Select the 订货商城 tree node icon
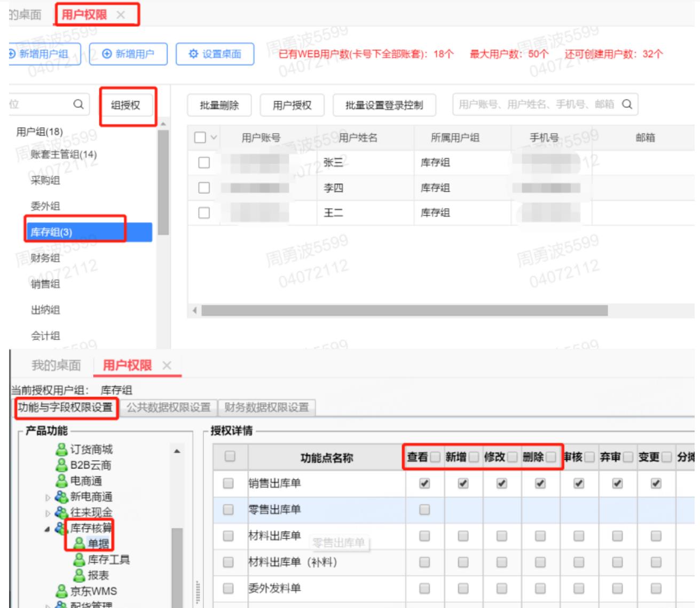Screen dimensions: 700x608 coord(62,449)
